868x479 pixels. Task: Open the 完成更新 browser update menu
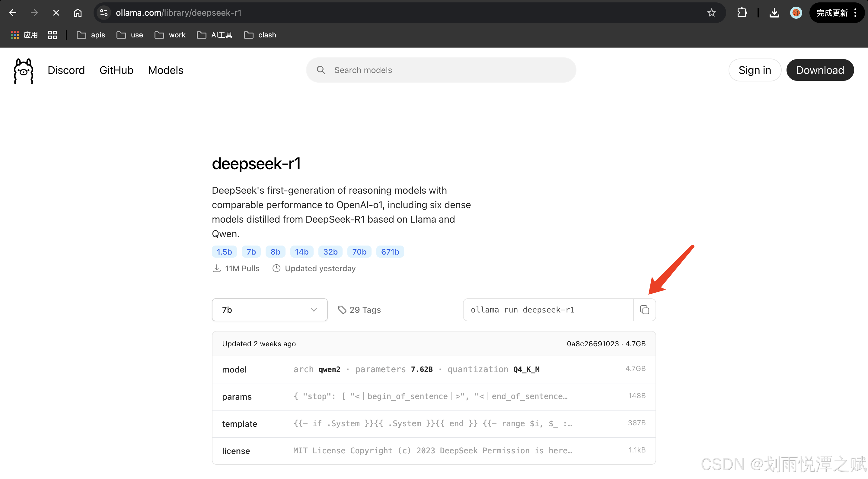tap(836, 13)
